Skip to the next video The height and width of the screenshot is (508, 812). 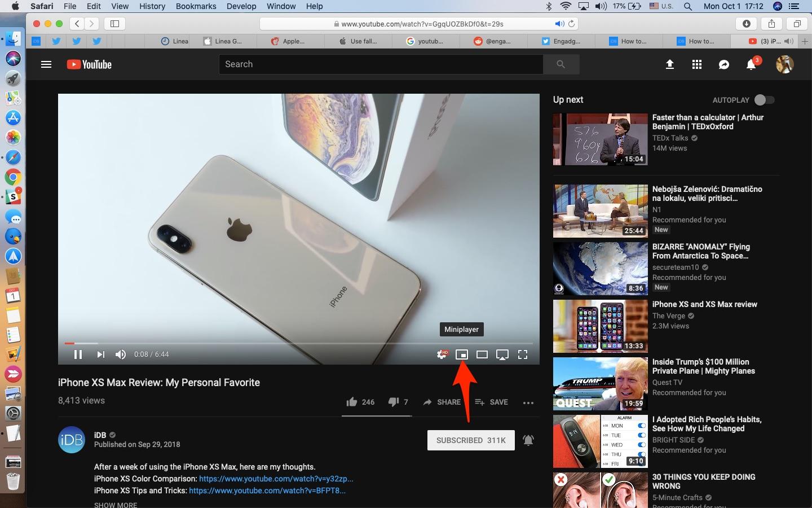tap(100, 354)
